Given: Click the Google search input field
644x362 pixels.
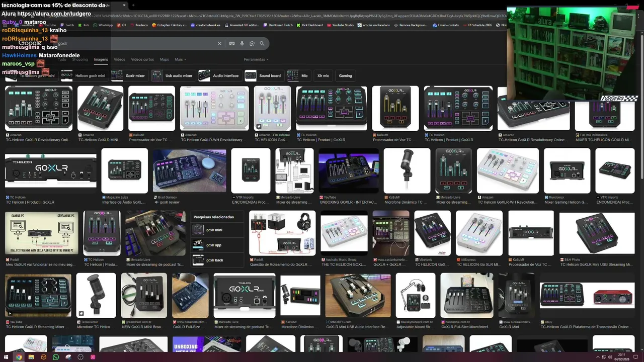Looking at the screenshot, I should click(136, 44).
